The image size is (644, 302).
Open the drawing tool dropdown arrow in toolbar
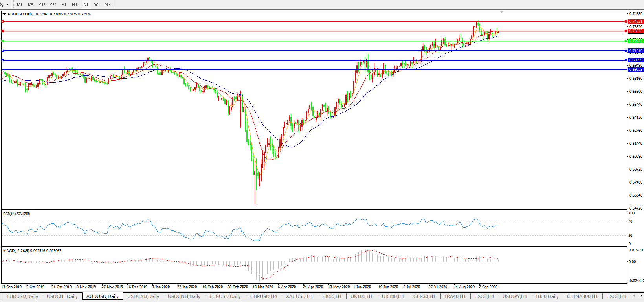(7, 5)
